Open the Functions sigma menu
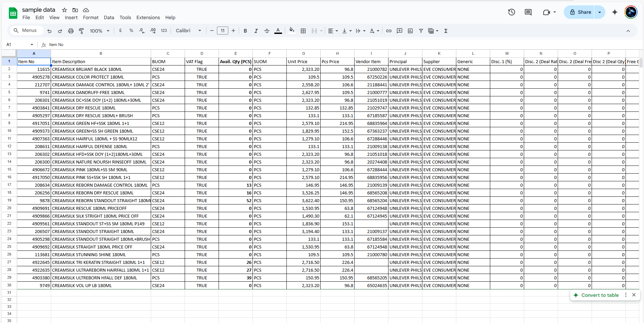Screen dimensions: 644x323 pyautogui.click(x=446, y=31)
